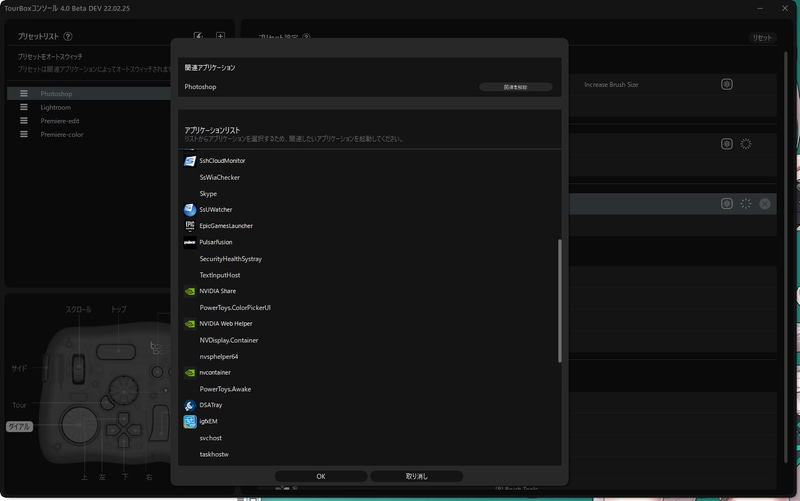Click the Pulsarfusion app icon
This screenshot has width=800, height=501.
coord(190,242)
